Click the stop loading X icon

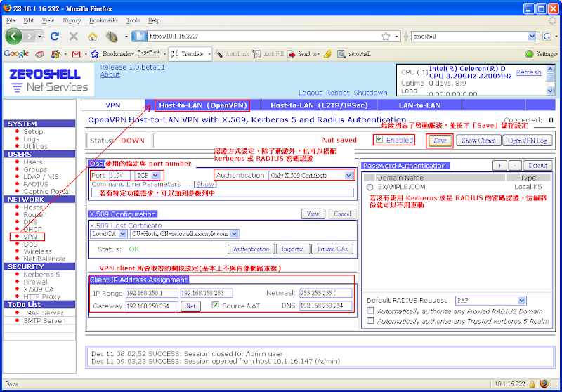(x=74, y=36)
